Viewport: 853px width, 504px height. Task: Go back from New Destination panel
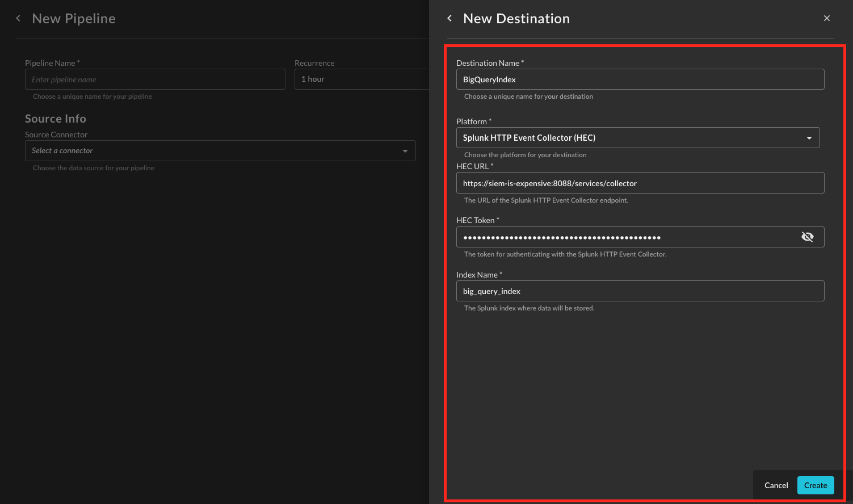click(449, 18)
